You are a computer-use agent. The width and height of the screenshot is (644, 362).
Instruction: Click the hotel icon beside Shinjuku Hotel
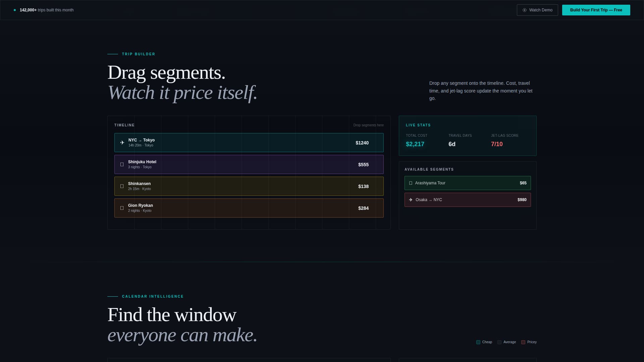122,164
